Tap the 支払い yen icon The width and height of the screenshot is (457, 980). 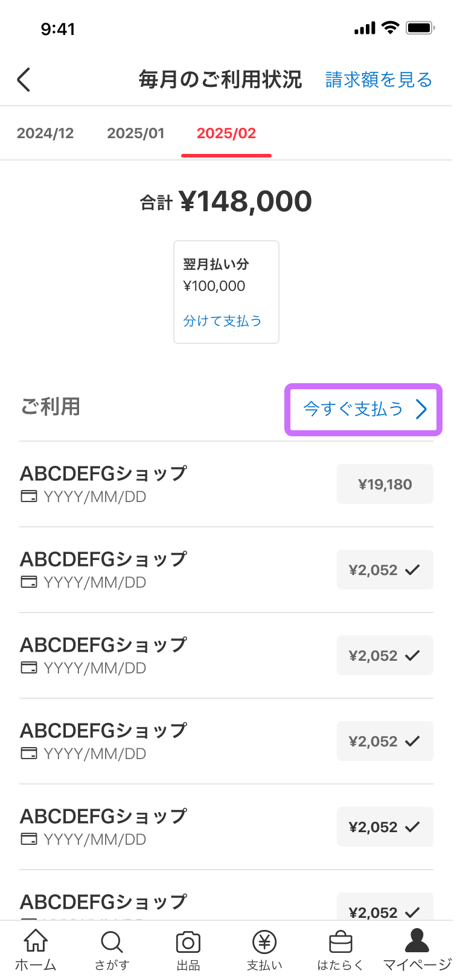point(264,941)
